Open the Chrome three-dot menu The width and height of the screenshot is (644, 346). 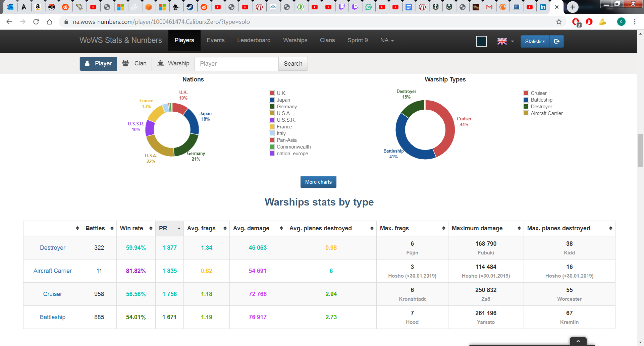coord(635,22)
